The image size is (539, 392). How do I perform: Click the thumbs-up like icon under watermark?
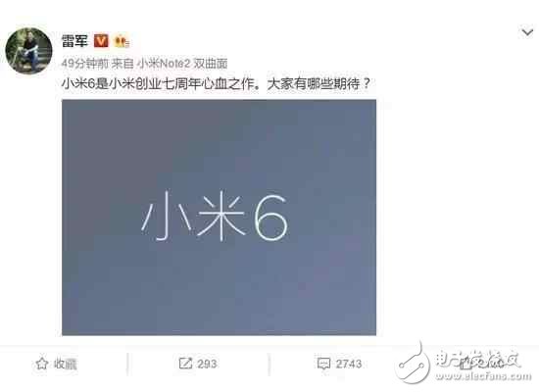pos(465,364)
